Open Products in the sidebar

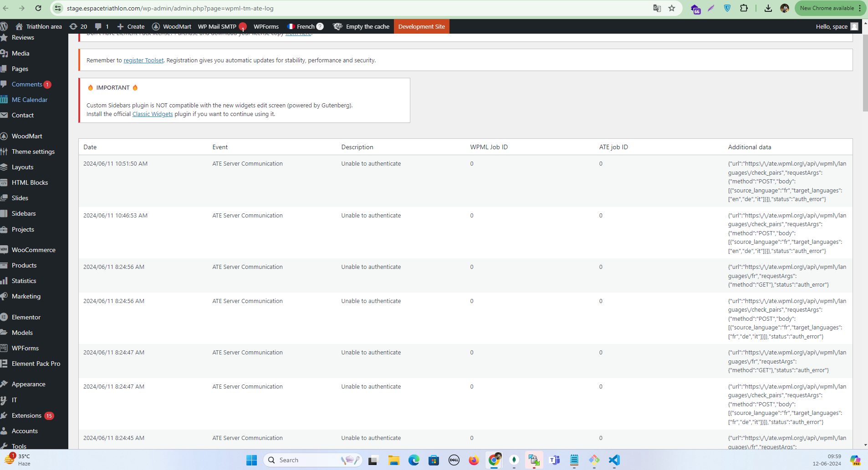[x=24, y=265]
